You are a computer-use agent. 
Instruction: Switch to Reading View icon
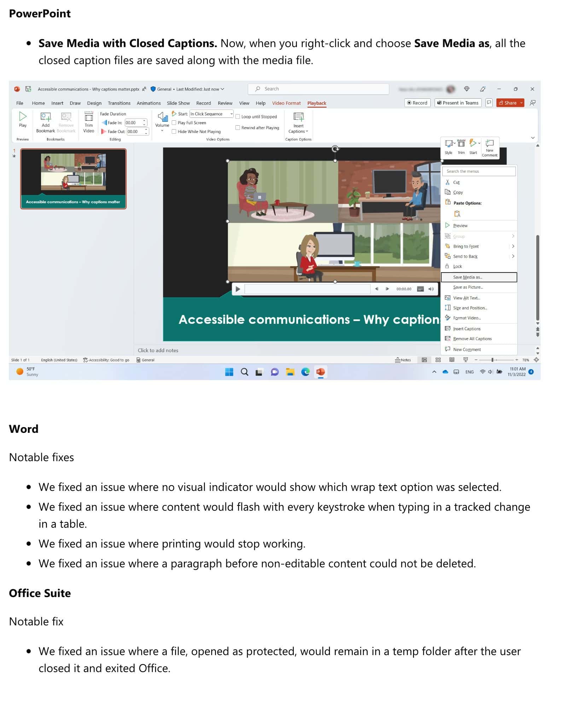pos(452,360)
